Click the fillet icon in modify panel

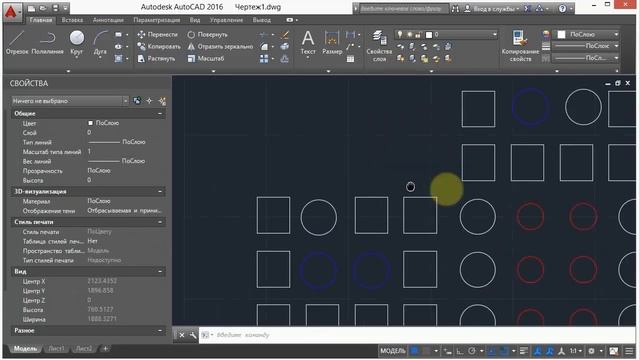pos(264,47)
